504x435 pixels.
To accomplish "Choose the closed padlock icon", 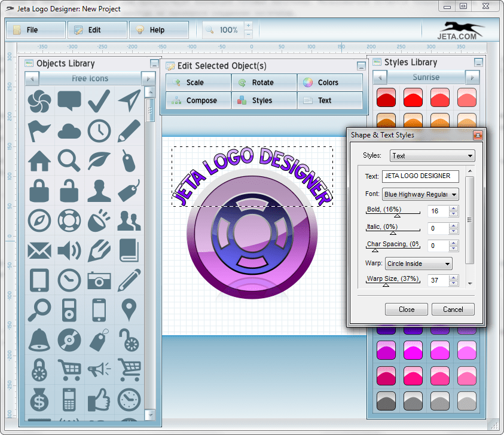I will pos(39,191).
